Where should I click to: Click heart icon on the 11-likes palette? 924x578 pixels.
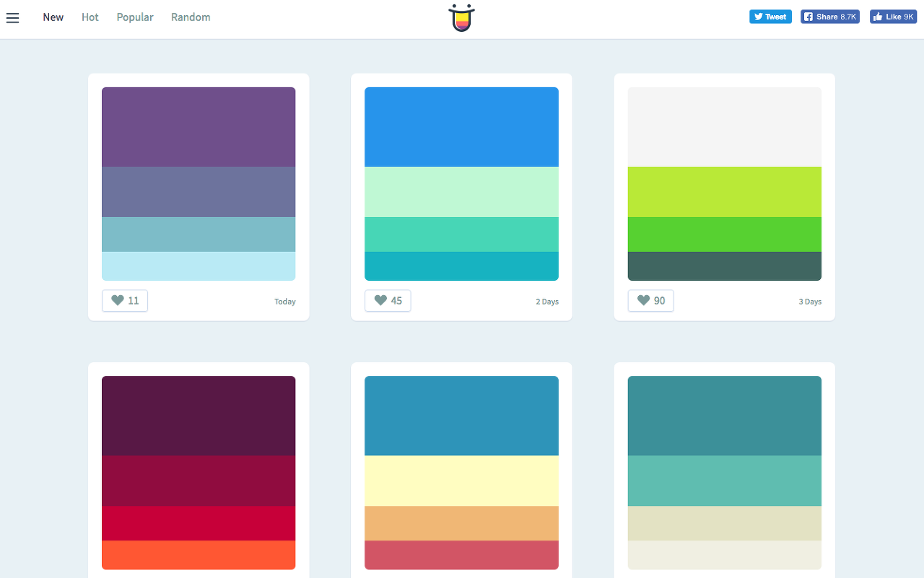[118, 301]
